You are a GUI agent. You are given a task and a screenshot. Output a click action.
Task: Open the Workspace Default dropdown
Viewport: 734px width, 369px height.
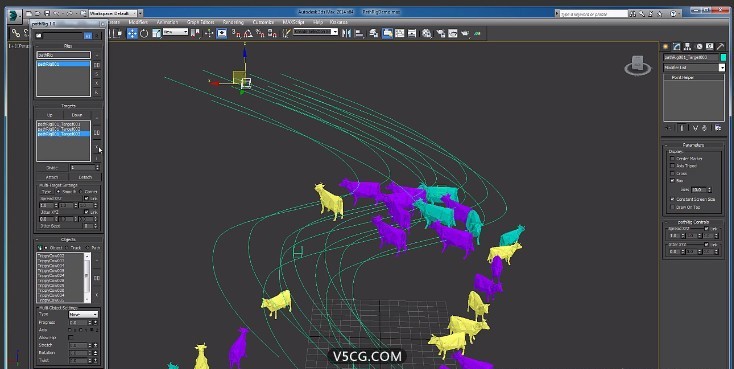[116, 14]
